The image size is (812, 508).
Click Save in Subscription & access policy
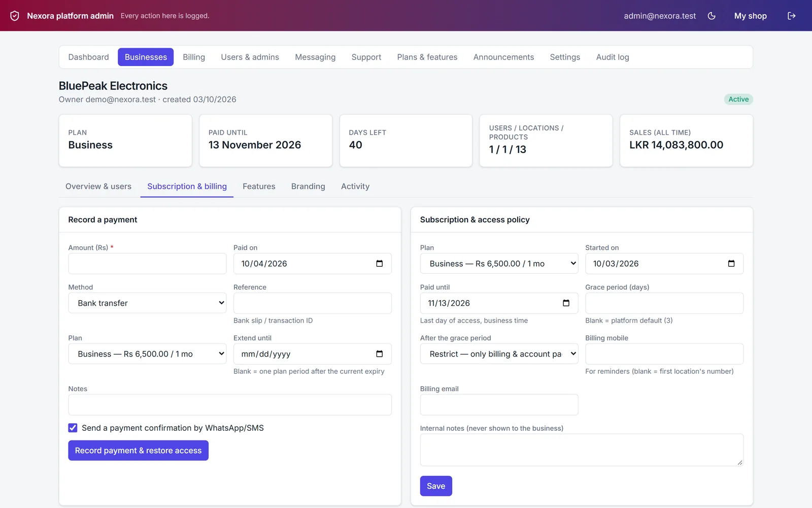coord(436,486)
